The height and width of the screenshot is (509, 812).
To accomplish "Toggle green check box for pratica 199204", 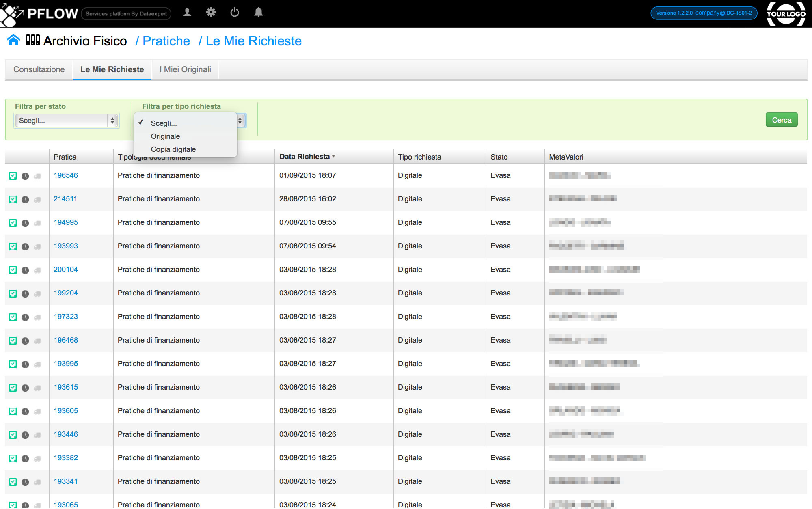I will 13,294.
